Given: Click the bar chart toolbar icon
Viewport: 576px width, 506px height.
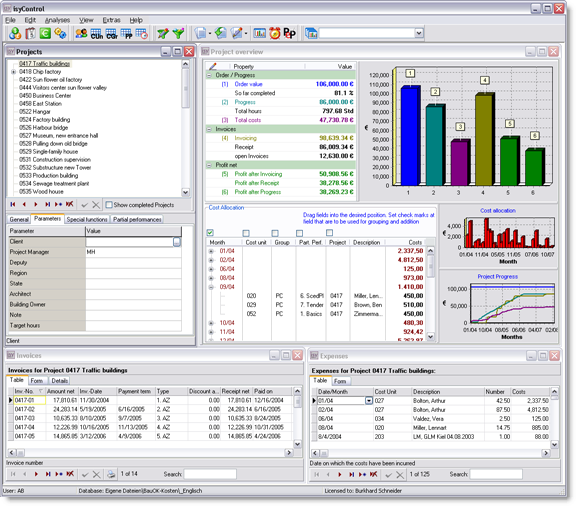Looking at the screenshot, I should click(x=259, y=33).
